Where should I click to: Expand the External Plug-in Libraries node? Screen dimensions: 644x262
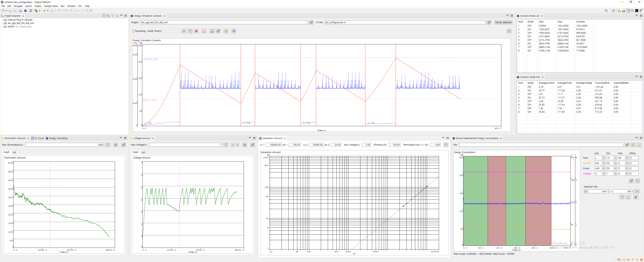point(2,20)
